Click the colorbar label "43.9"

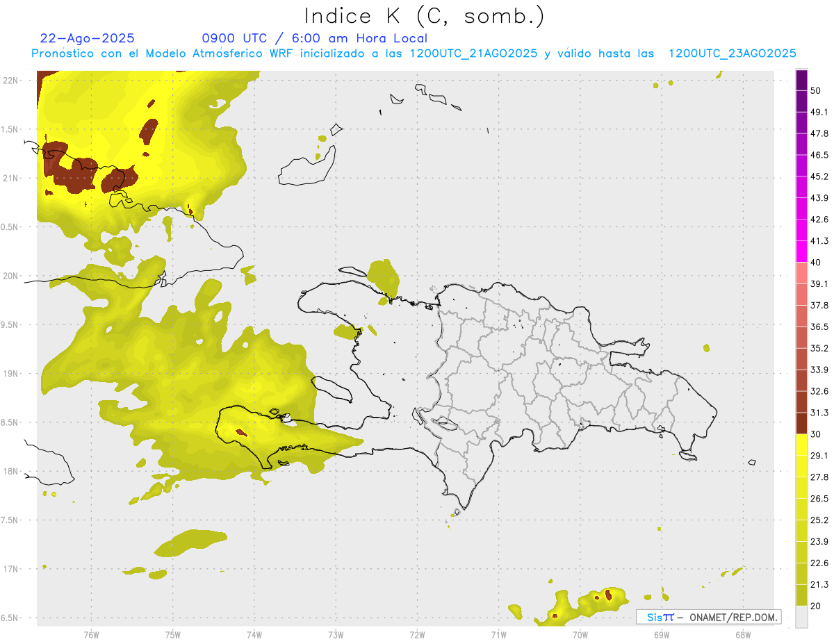coord(819,198)
